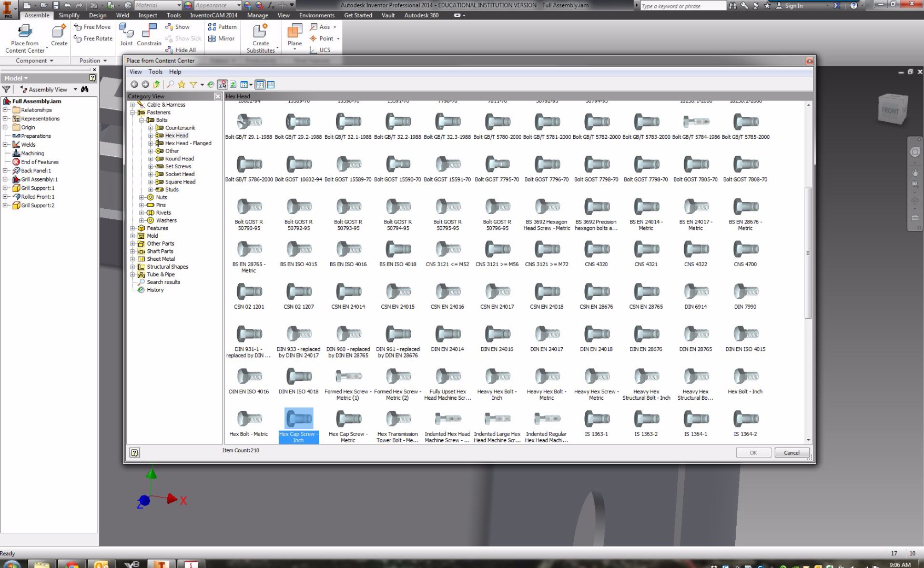Toggle the AutoDrop icon
Viewport: 924px width, 568px height.
[x=222, y=84]
